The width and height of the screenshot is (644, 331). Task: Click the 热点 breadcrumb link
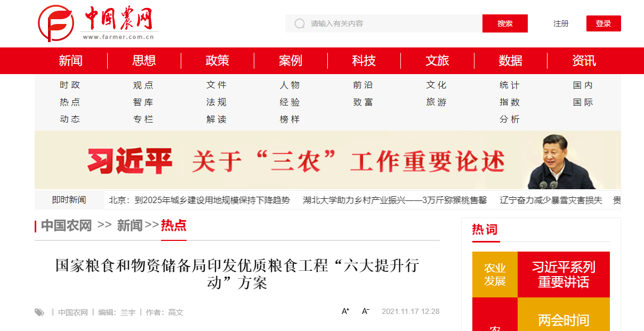coord(173,226)
